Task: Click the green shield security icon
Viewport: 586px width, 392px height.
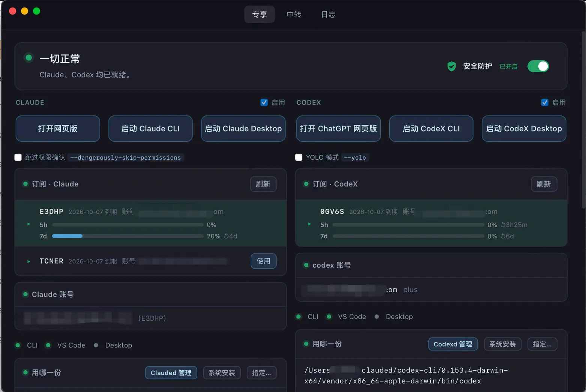Action: (x=452, y=66)
